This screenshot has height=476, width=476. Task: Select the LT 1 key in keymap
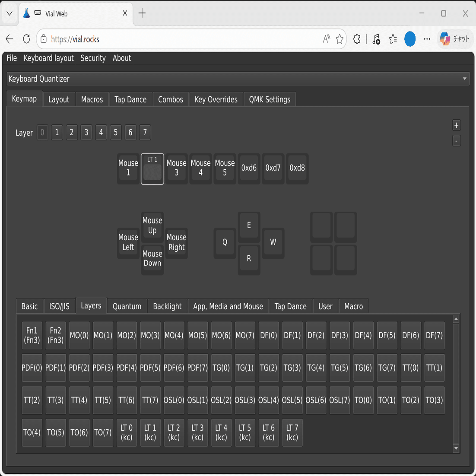[152, 168]
